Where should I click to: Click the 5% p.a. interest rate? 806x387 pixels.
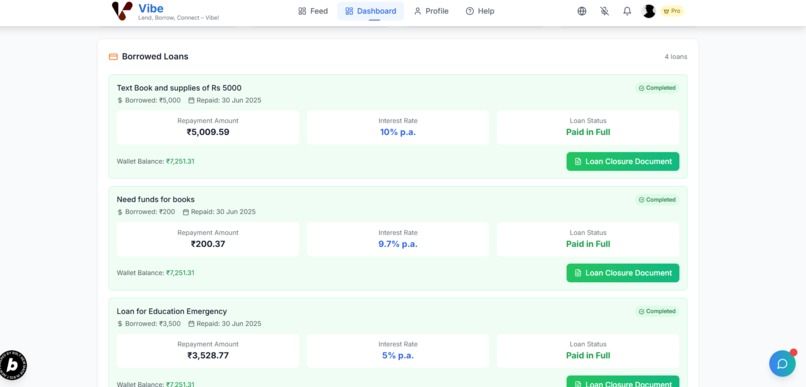point(398,356)
